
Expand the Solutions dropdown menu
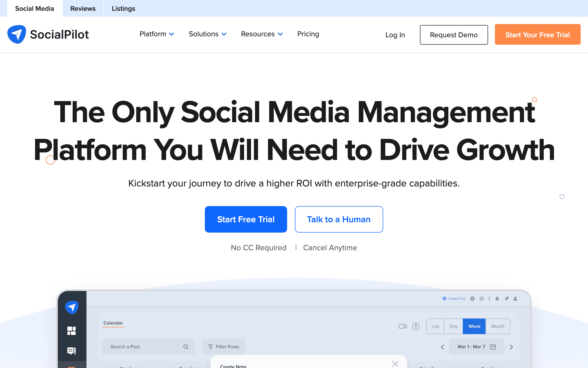[x=208, y=34]
